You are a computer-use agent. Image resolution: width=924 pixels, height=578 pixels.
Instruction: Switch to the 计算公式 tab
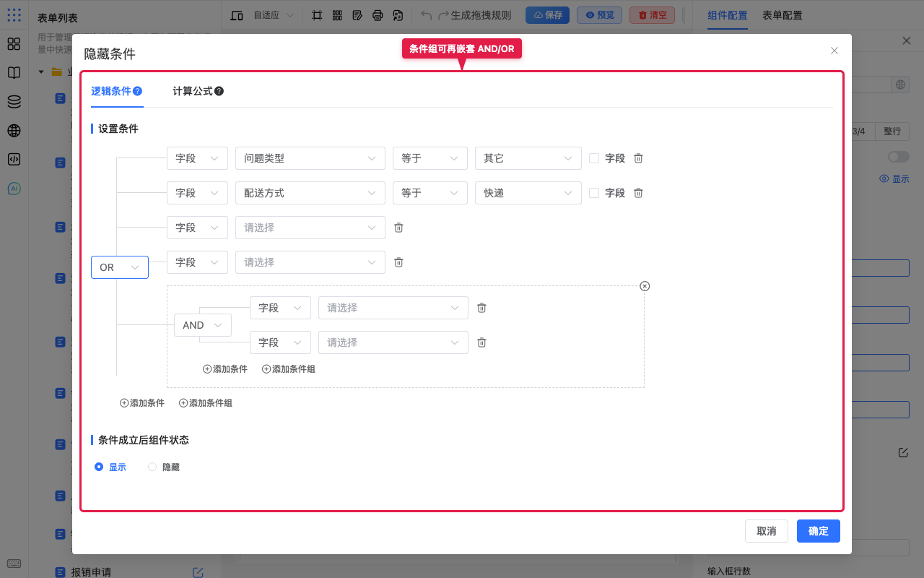click(x=193, y=91)
